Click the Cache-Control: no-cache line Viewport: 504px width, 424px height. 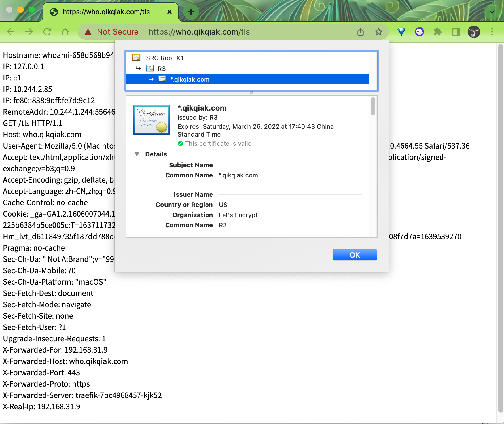tap(45, 202)
